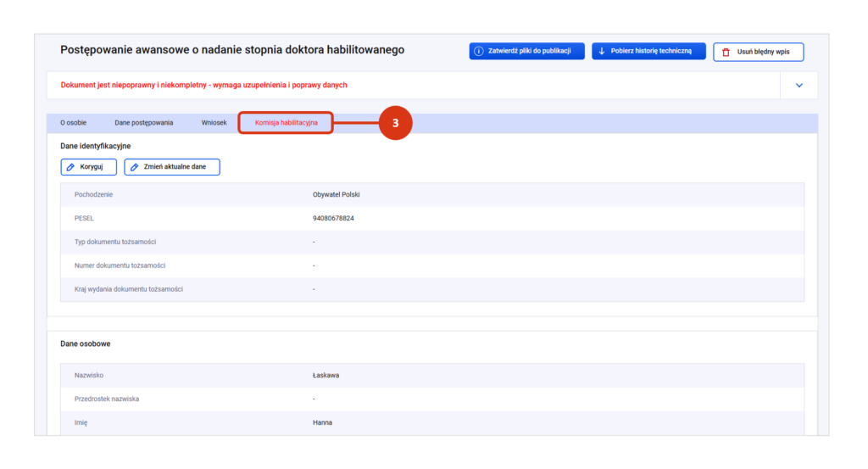
Task: Select the Wniosek tab
Action: (214, 123)
